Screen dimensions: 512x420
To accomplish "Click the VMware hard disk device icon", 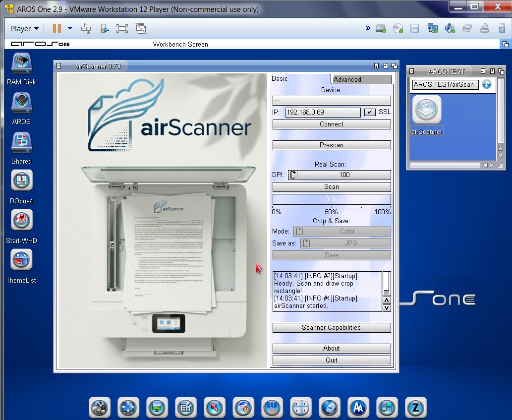I will 381,29.
